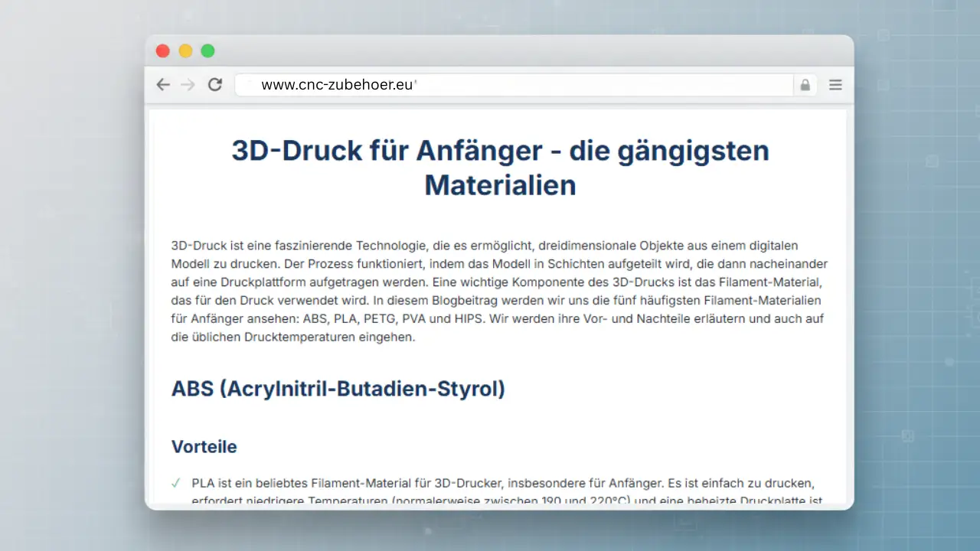Image resolution: width=980 pixels, height=551 pixels.
Task: Open the hamburger menu icon
Action: coord(836,85)
